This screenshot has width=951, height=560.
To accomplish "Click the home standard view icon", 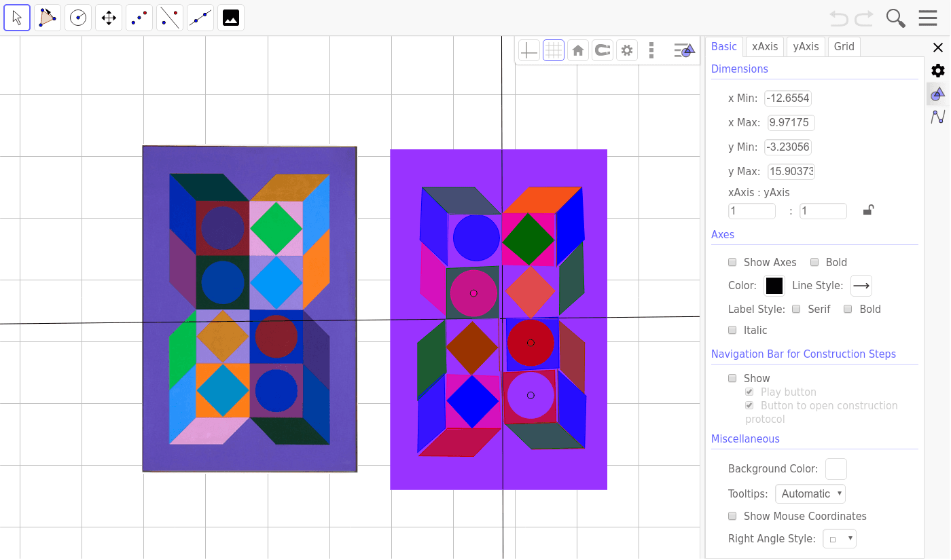I will point(578,50).
